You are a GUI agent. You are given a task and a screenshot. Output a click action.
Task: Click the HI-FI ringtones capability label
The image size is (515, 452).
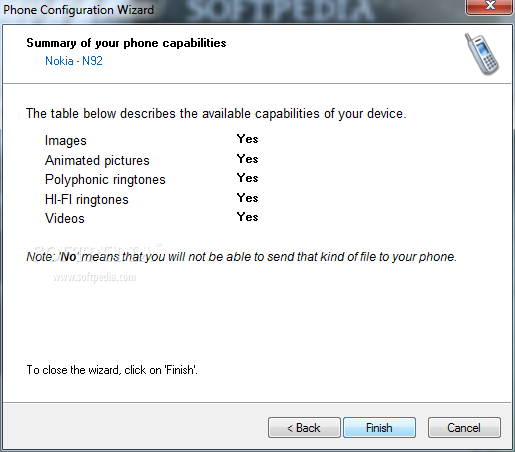(x=87, y=199)
